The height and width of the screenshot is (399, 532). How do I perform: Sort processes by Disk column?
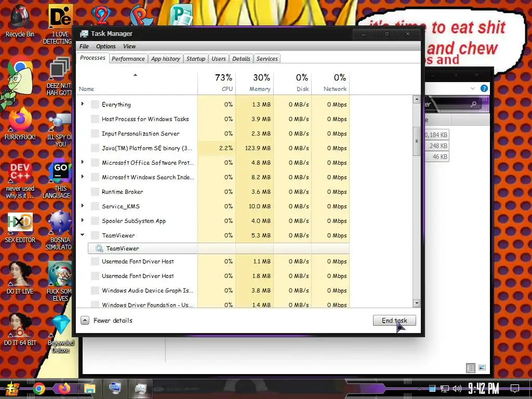click(x=293, y=83)
